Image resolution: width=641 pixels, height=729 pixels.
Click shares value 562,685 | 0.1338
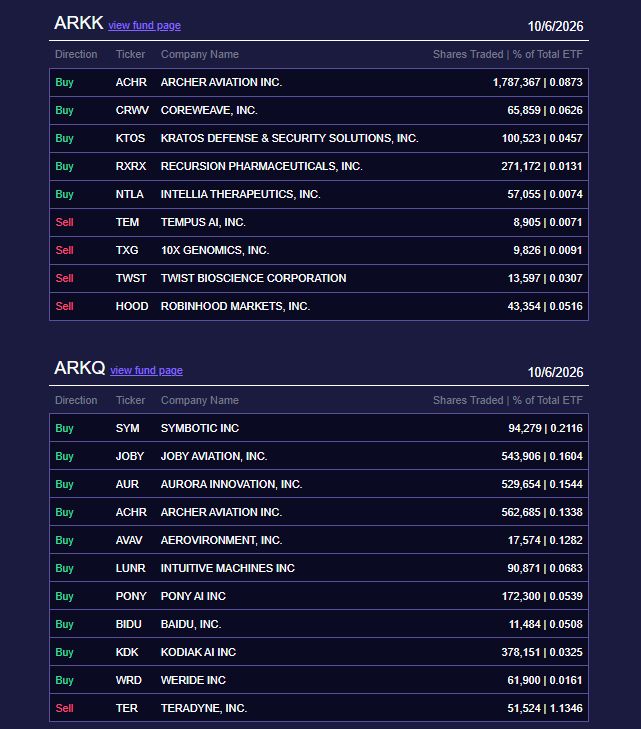542,512
